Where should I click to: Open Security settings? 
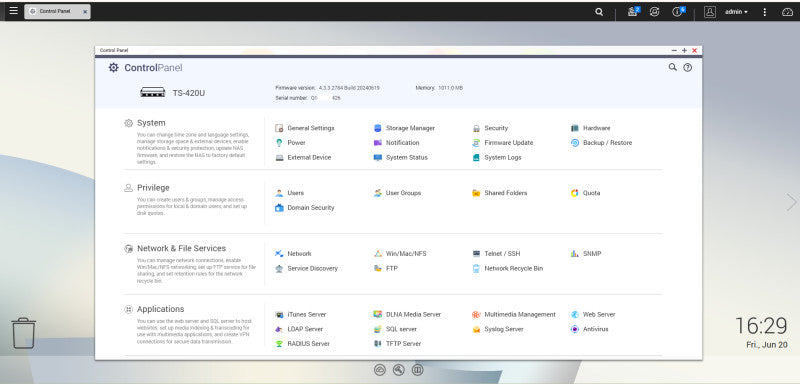(490, 128)
